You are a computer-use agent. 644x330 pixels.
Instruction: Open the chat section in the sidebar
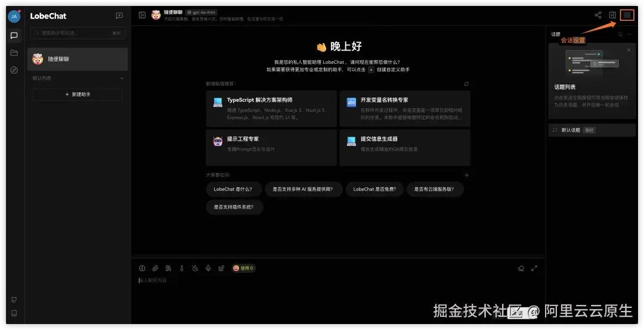[14, 36]
